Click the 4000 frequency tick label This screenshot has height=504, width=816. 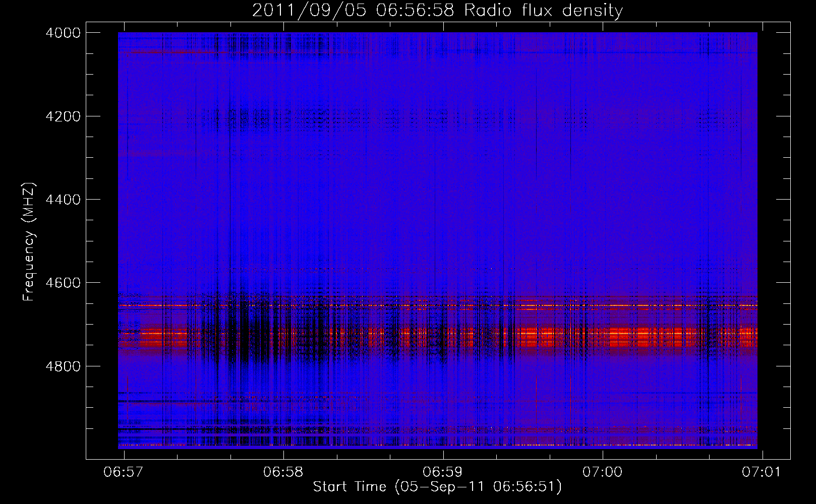pyautogui.click(x=63, y=33)
